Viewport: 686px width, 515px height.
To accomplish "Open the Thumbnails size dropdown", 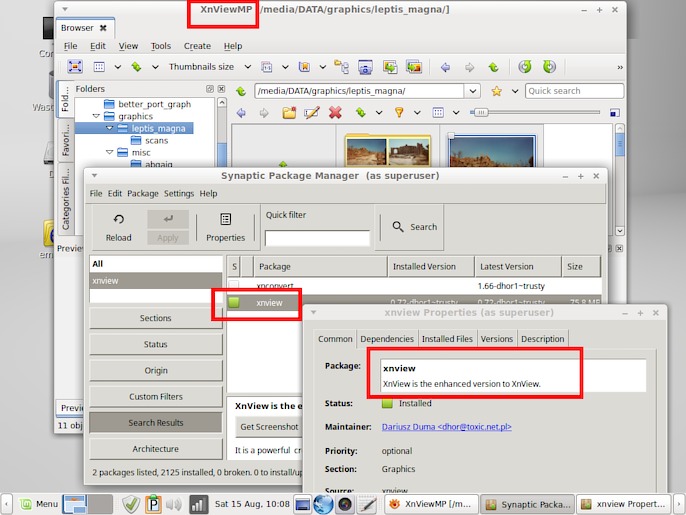I will coord(248,67).
